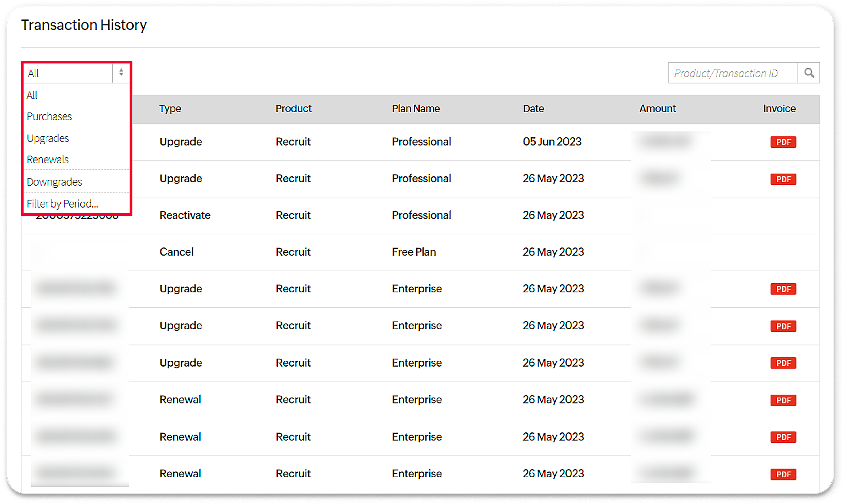Open PDF invoice for 05 Jun 2023 upgrade
The width and height of the screenshot is (844, 504).
[x=783, y=142]
